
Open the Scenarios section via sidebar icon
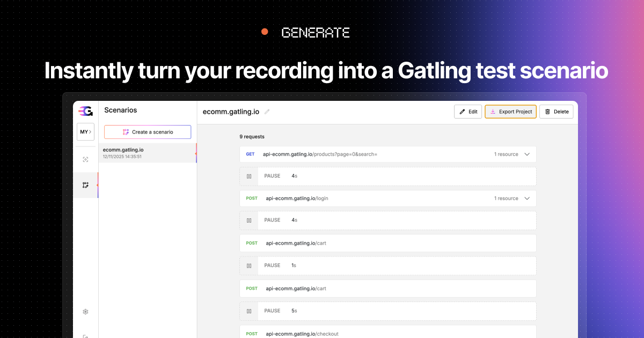point(86,185)
